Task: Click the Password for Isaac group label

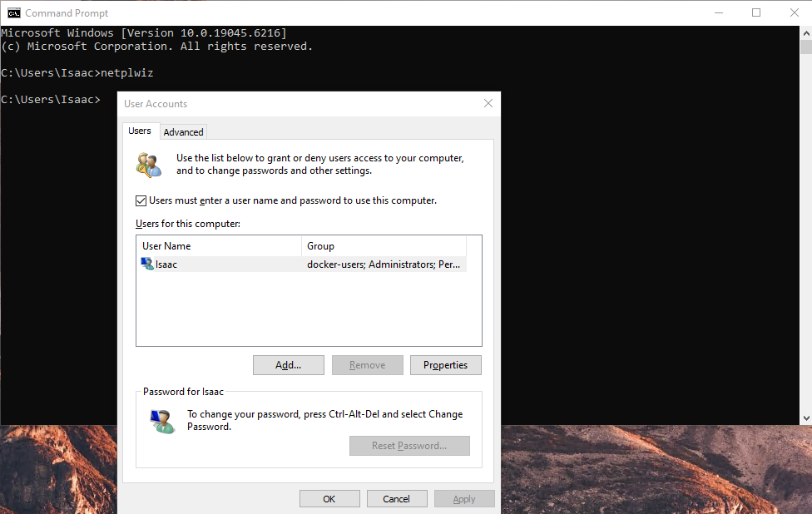Action: [x=183, y=392]
